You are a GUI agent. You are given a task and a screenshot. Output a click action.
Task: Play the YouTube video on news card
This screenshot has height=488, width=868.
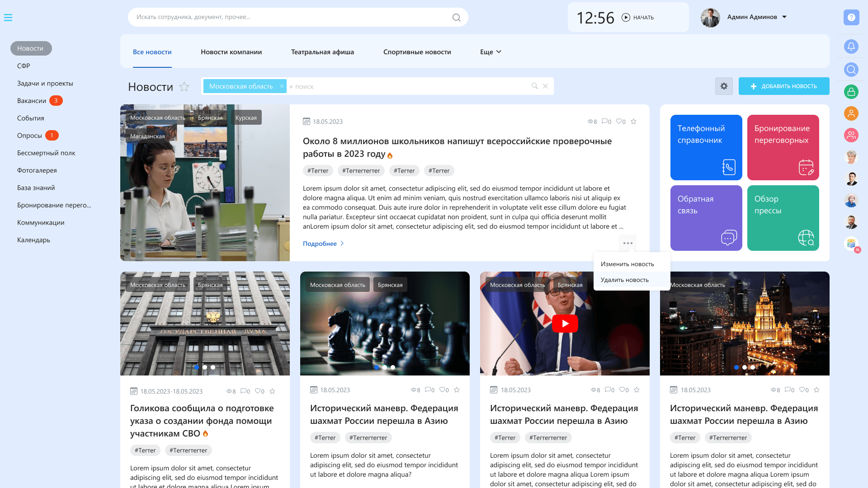click(565, 324)
